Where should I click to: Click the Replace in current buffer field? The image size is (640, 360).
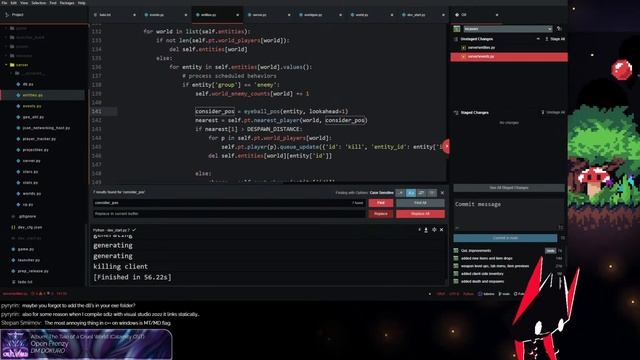coord(229,214)
